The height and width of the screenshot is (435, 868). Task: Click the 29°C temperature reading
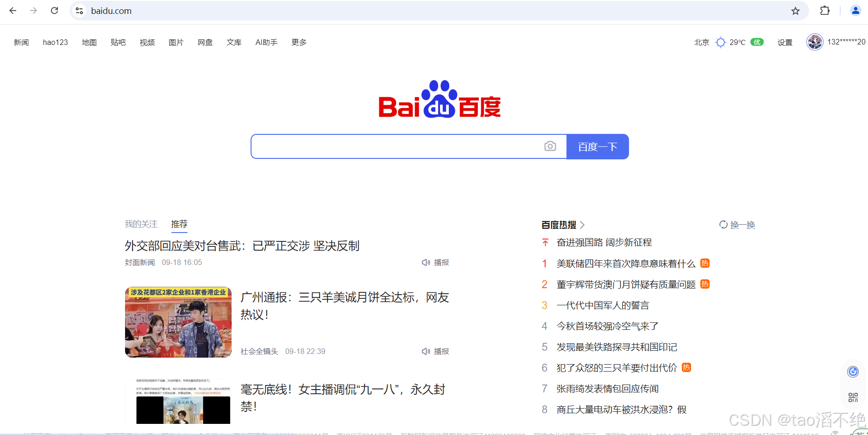[737, 42]
